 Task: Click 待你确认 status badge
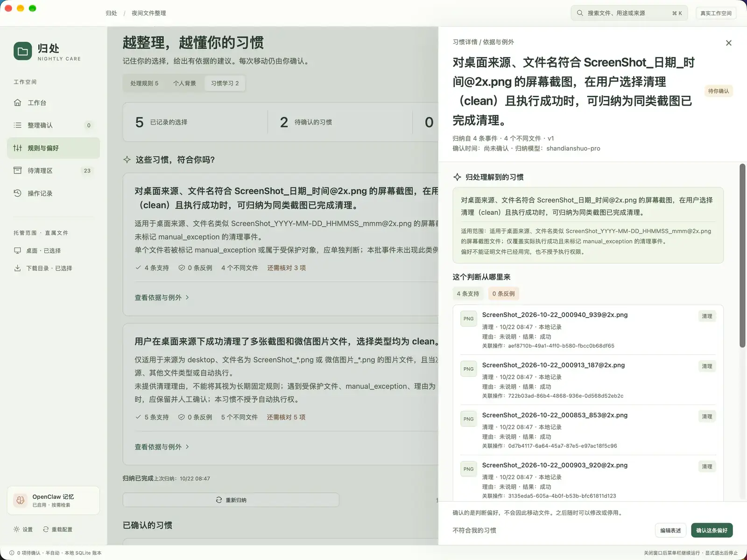[718, 91]
